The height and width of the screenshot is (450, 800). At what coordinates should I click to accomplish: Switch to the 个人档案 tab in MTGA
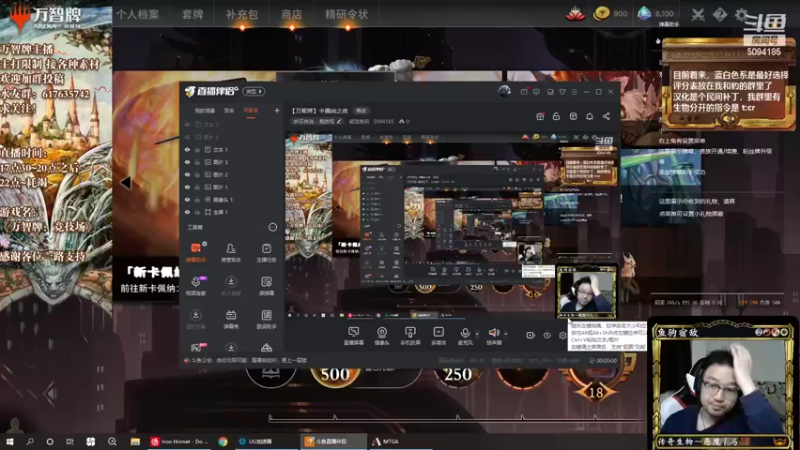click(138, 14)
